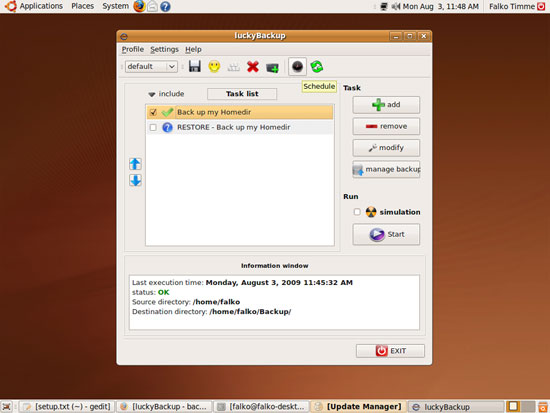Image resolution: width=550 pixels, height=413 pixels.
Task: Open the Applications menu
Action: (x=41, y=6)
